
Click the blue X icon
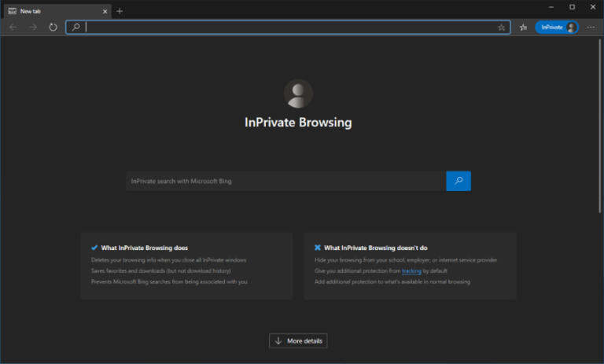(318, 248)
